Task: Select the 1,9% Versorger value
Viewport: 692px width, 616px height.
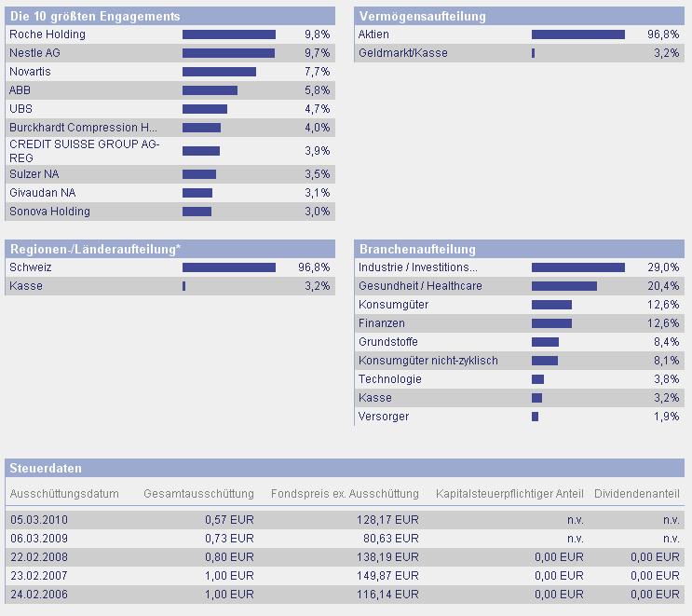Action: [x=667, y=417]
